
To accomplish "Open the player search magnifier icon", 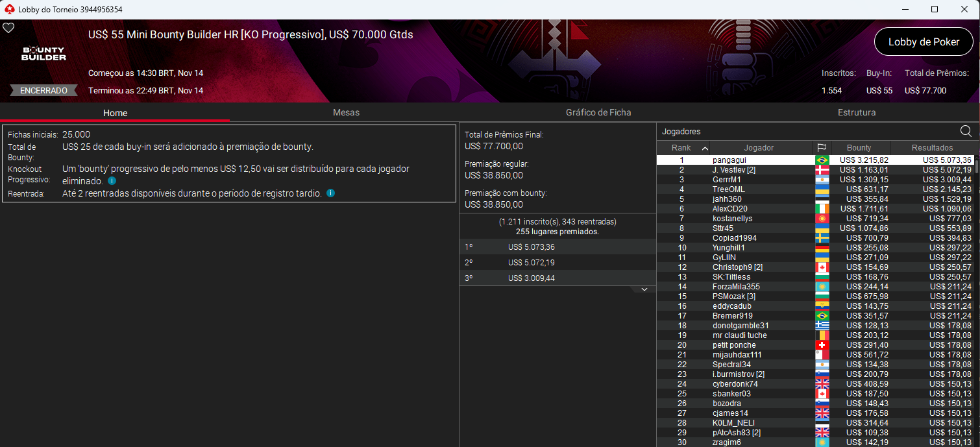I will tap(966, 130).
